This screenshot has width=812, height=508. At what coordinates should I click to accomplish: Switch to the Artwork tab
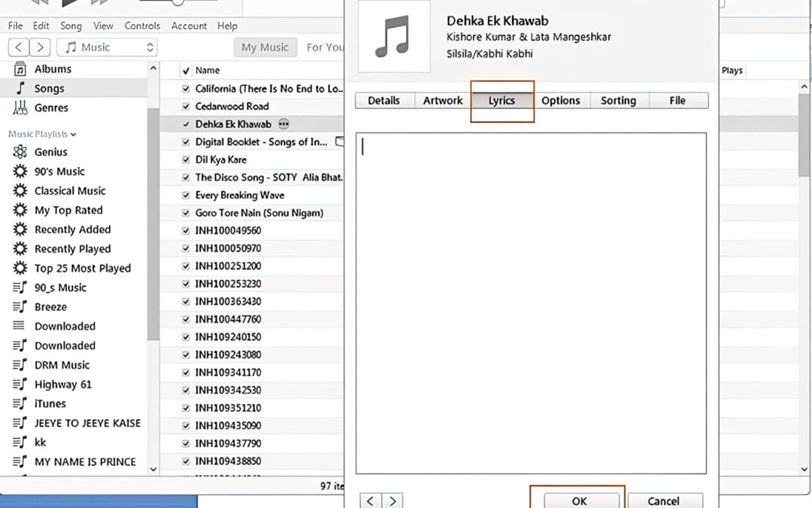click(443, 101)
